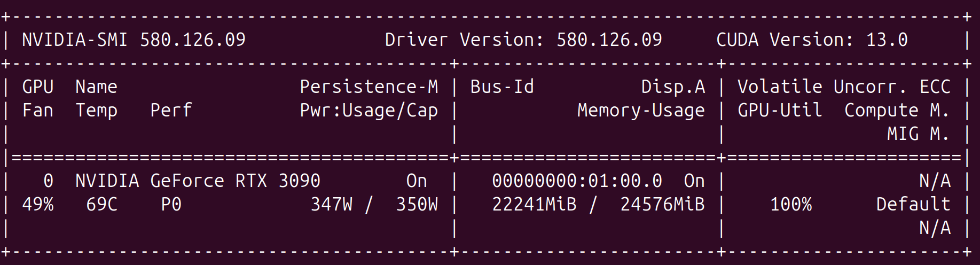Click the MIG M. header text
Screen dimensions: 980x265
coord(919,134)
